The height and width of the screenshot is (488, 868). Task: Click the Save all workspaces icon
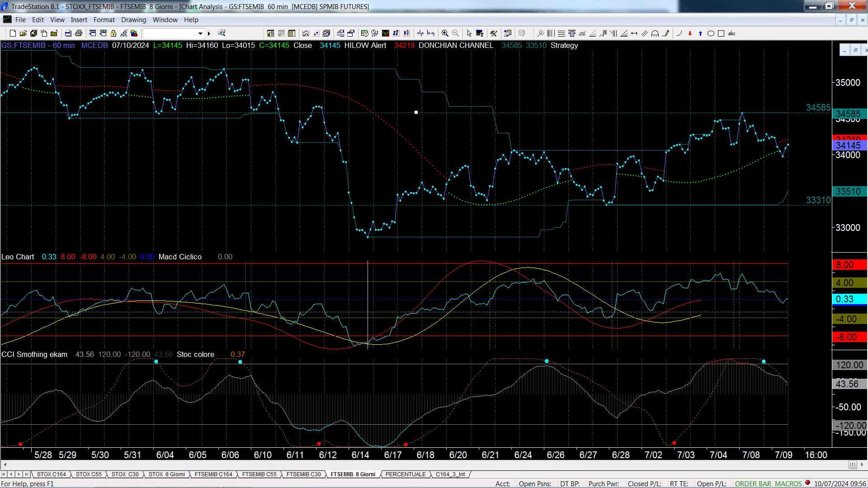[33, 33]
